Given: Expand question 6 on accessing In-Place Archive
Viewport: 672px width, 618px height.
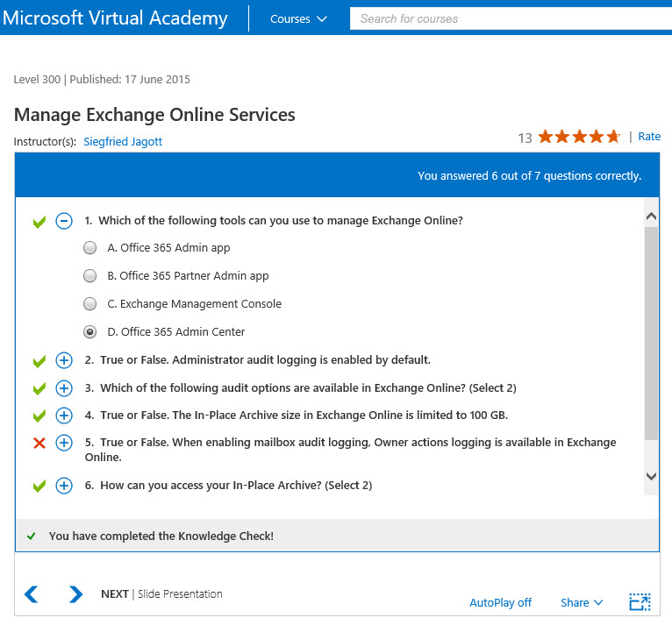Looking at the screenshot, I should [64, 486].
